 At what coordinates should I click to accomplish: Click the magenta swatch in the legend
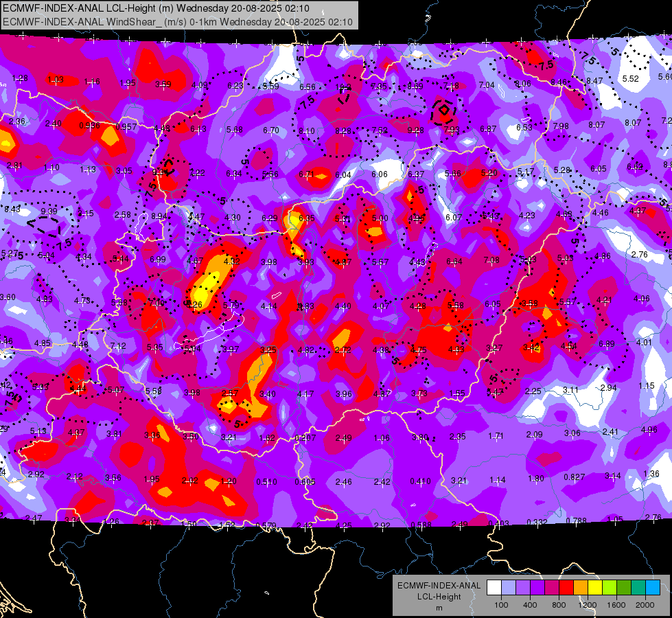(552, 587)
